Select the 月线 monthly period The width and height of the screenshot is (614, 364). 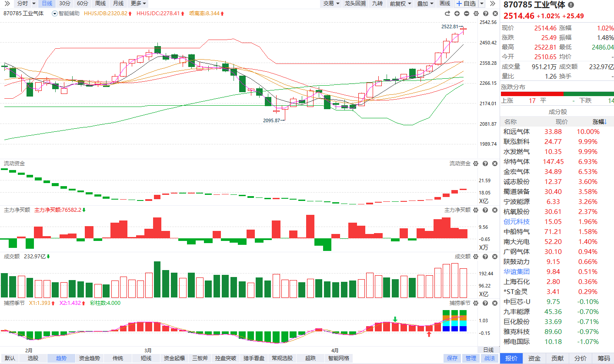[118, 3]
